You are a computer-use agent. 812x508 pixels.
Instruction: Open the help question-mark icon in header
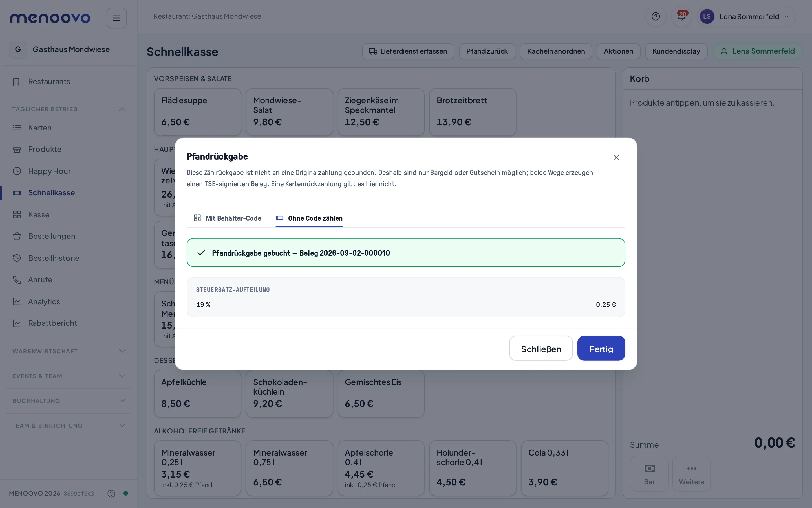tap(655, 16)
